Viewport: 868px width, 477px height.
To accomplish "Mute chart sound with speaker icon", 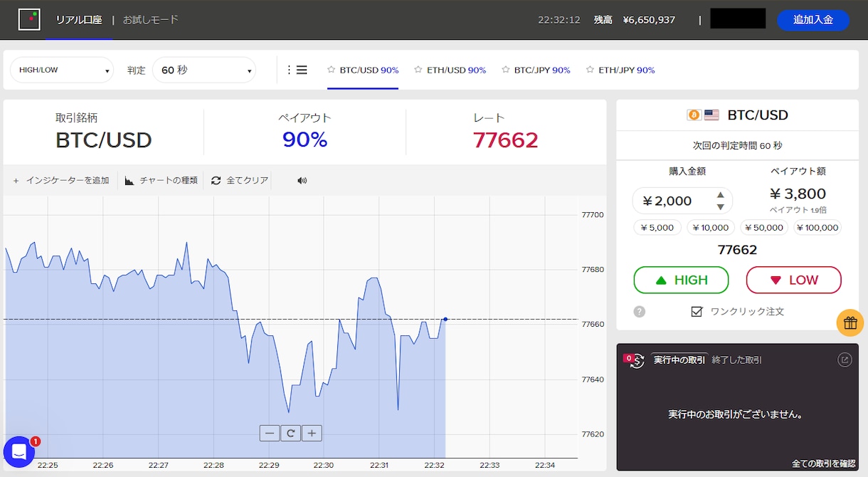I will [302, 181].
